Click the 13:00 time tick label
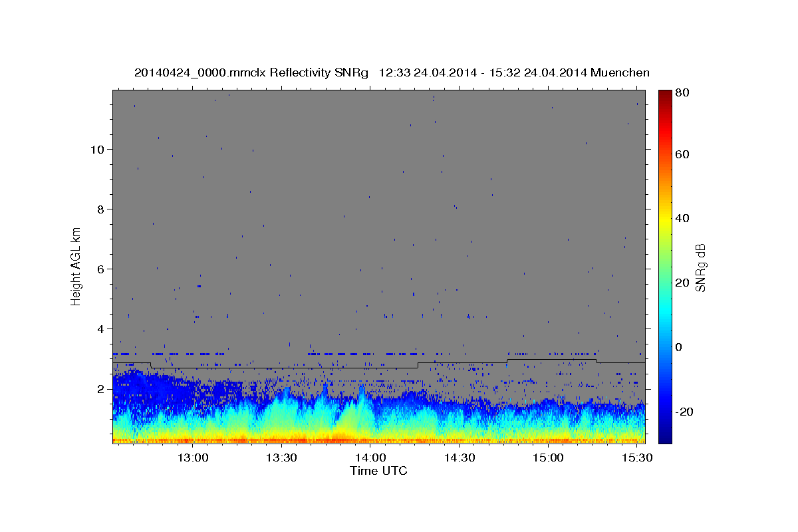 (x=194, y=458)
